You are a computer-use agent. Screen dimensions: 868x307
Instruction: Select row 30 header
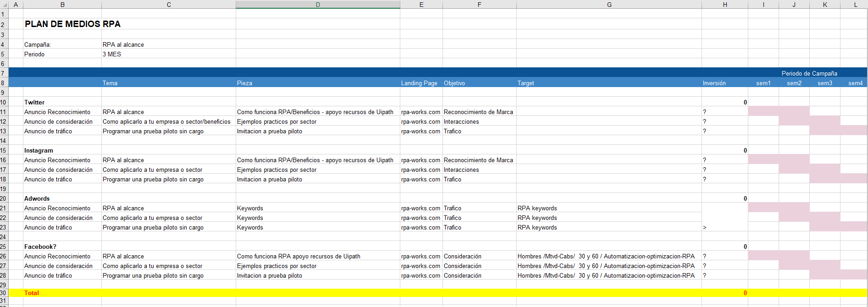[x=4, y=293]
